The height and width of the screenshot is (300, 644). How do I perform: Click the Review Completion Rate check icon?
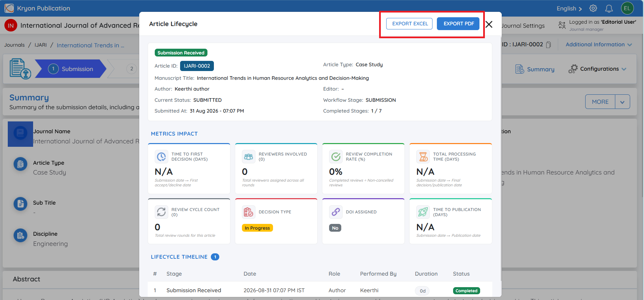click(x=336, y=157)
